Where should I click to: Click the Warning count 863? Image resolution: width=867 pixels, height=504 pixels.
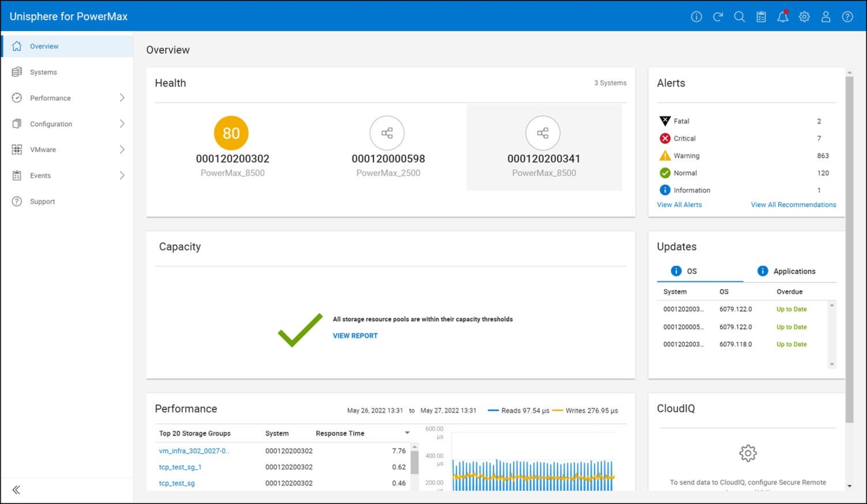tap(823, 156)
